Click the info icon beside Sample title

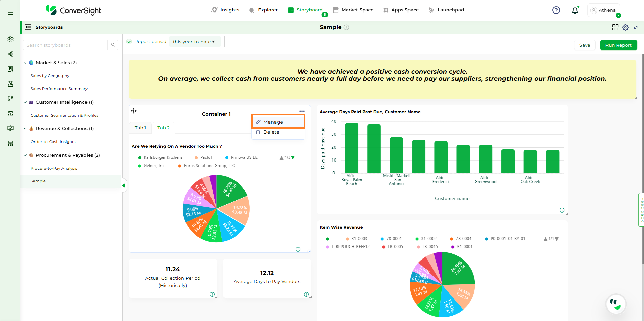pos(346,27)
